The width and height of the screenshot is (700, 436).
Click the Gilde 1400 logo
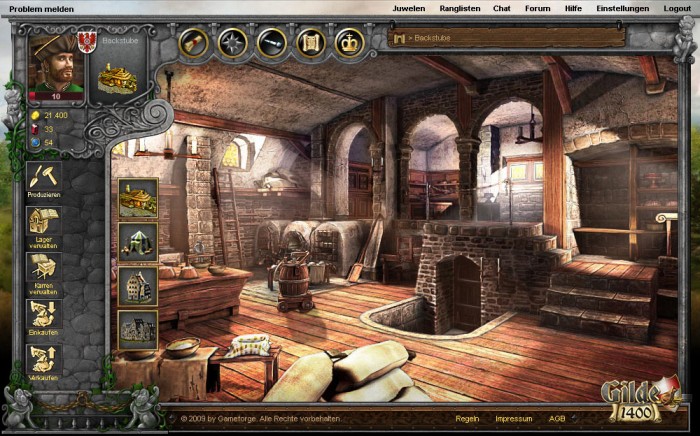[x=640, y=400]
